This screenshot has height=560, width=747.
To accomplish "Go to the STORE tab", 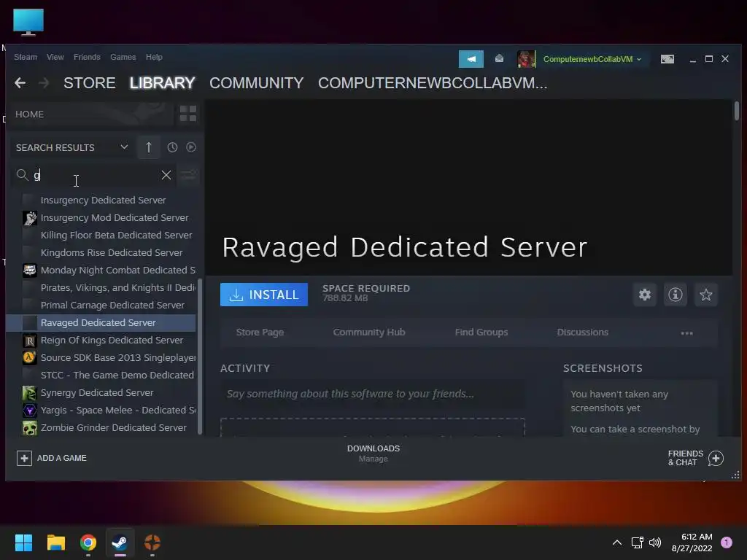I will tap(90, 83).
